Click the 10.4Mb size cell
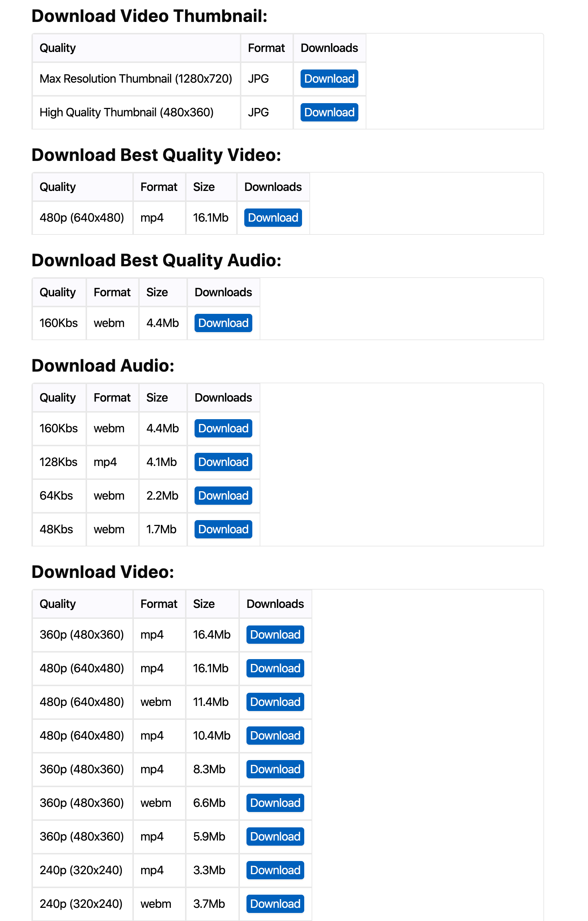 click(212, 736)
